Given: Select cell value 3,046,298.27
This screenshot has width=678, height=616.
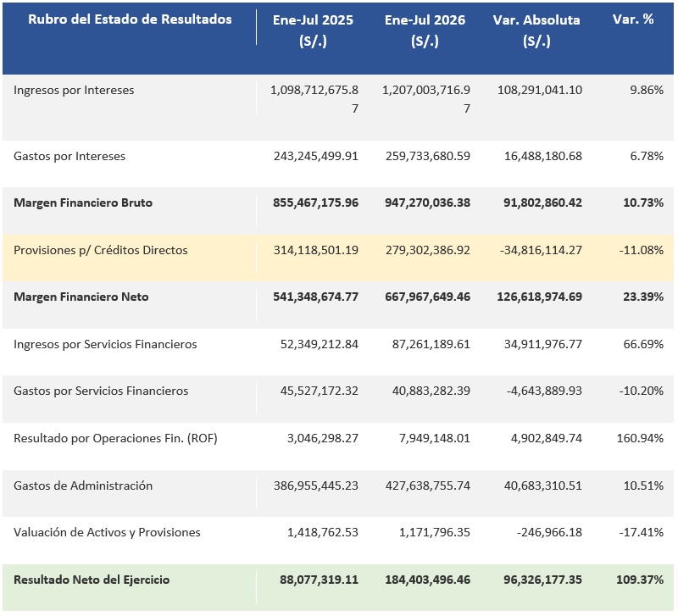Looking at the screenshot, I should (323, 438).
